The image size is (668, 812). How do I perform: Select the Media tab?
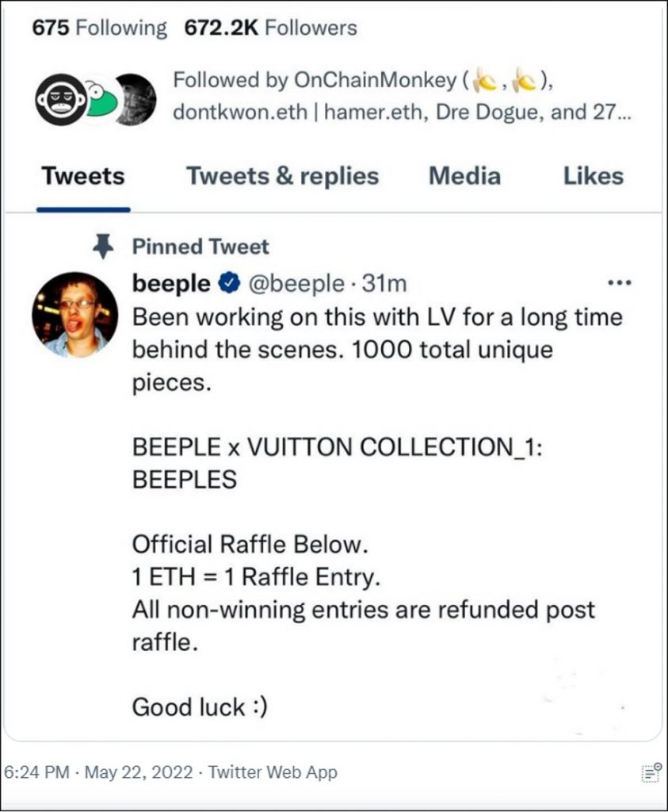pos(464,176)
